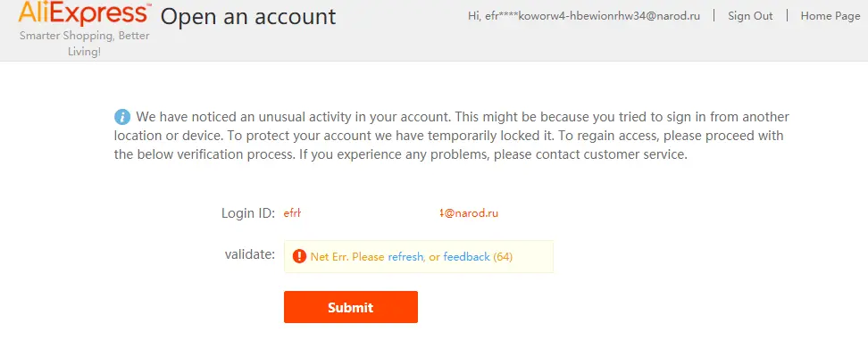Click the Net Err. Please text

pyautogui.click(x=347, y=257)
